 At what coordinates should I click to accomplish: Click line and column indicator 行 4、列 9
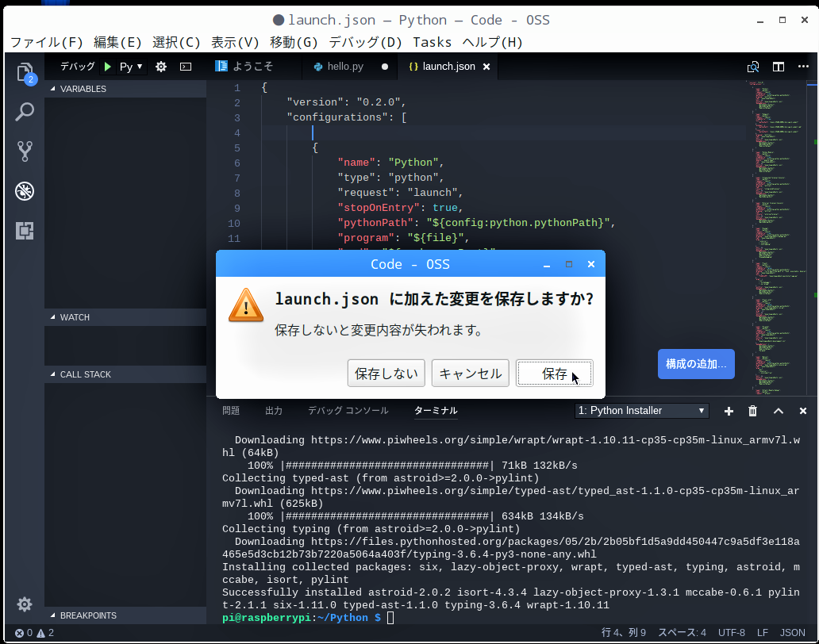coord(624,633)
